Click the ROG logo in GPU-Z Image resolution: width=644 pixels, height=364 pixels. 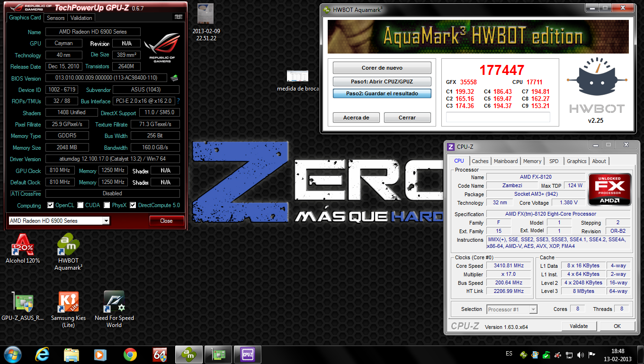point(162,47)
